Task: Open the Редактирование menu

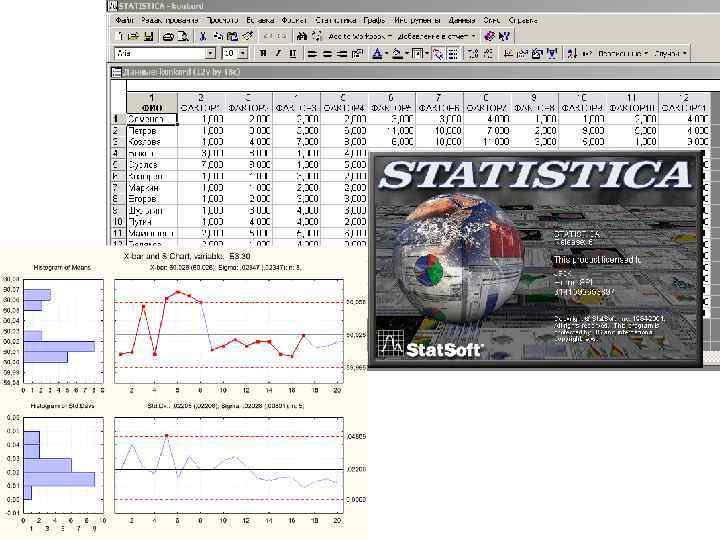Action: coord(170,20)
